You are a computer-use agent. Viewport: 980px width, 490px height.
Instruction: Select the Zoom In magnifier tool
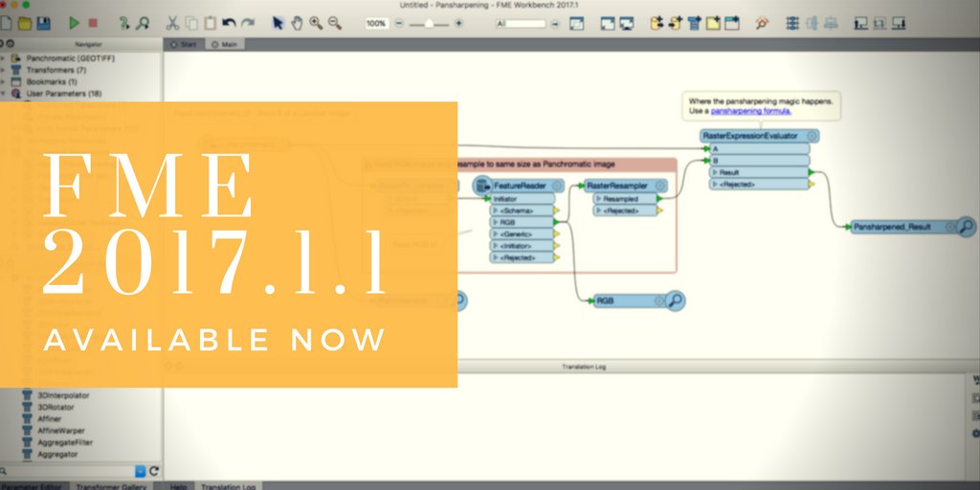point(316,24)
